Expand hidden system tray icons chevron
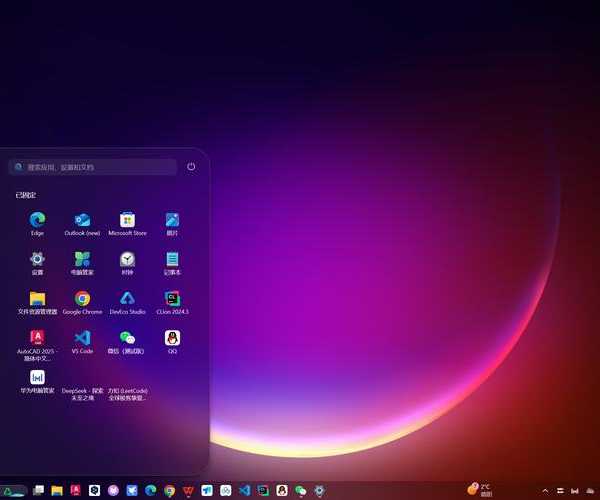 pos(546,491)
